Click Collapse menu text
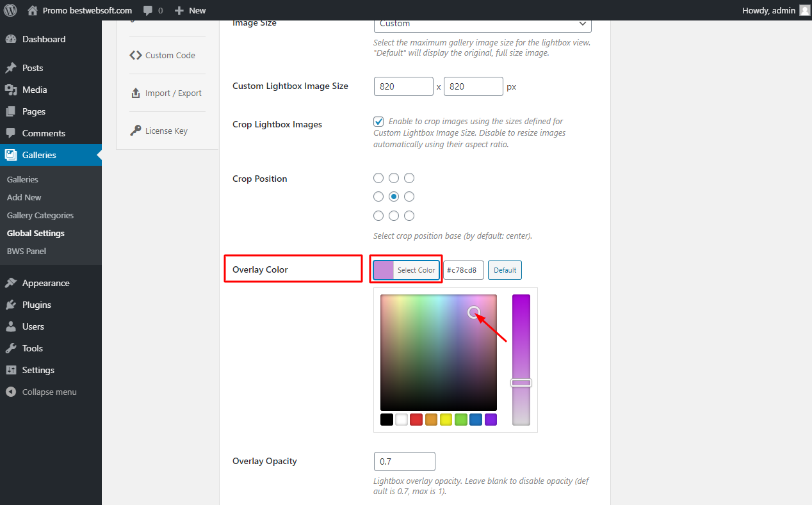This screenshot has height=505, width=812. 49,392
